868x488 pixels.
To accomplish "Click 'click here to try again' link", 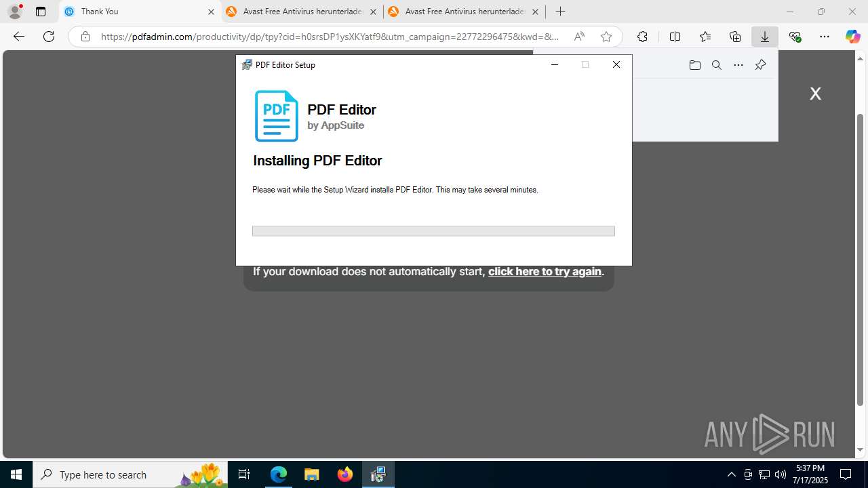I will click(x=545, y=271).
